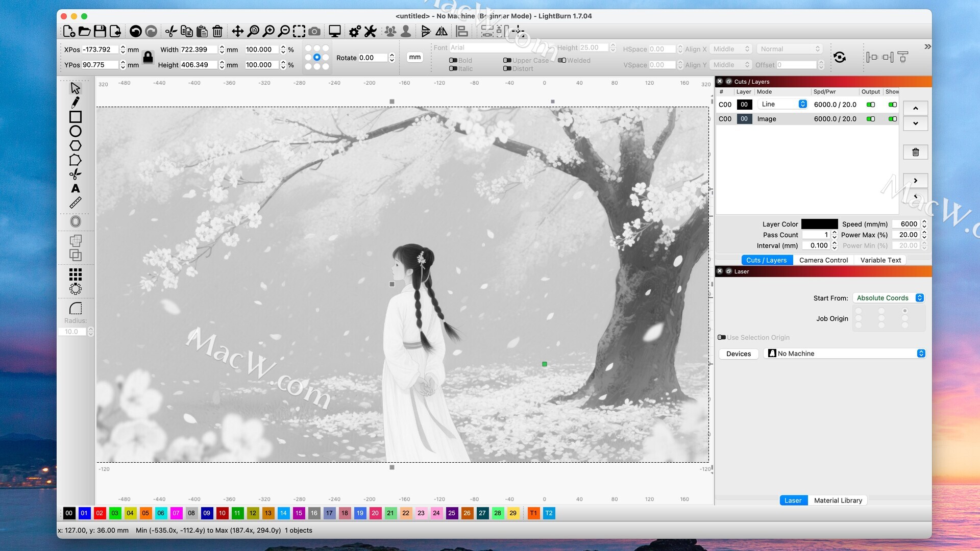The width and height of the screenshot is (980, 551).
Task: Click the Grid Array tool
Action: [75, 274]
